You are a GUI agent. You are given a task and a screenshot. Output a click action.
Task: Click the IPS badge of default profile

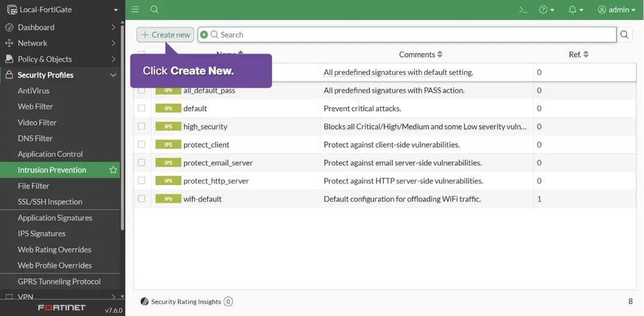[168, 108]
